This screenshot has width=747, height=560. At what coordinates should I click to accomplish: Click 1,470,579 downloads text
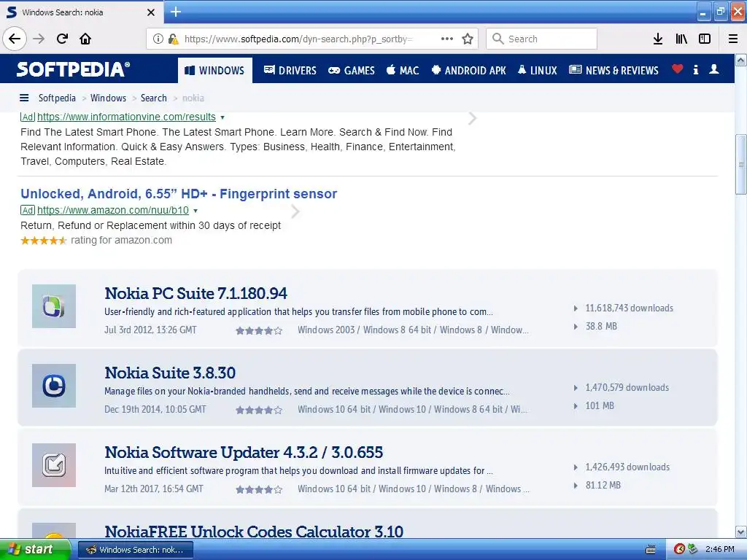point(627,388)
